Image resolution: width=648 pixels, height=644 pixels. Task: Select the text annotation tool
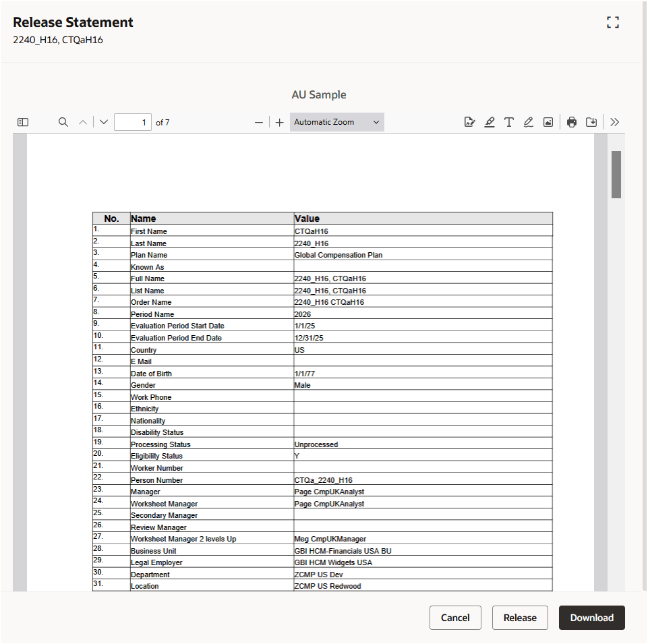(509, 122)
